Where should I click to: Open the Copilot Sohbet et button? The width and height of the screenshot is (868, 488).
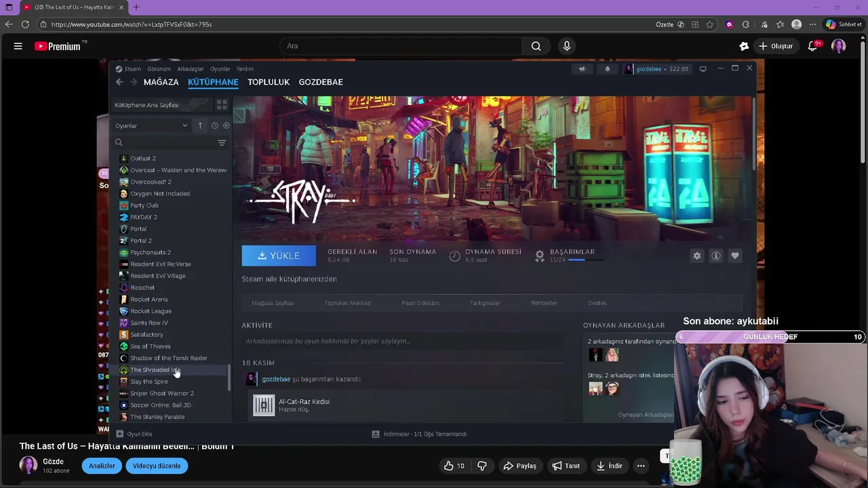(844, 24)
